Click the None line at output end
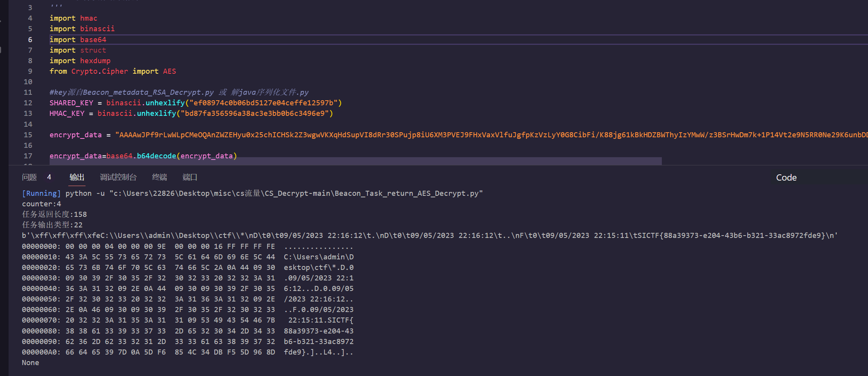Image resolution: width=868 pixels, height=376 pixels. tap(30, 362)
